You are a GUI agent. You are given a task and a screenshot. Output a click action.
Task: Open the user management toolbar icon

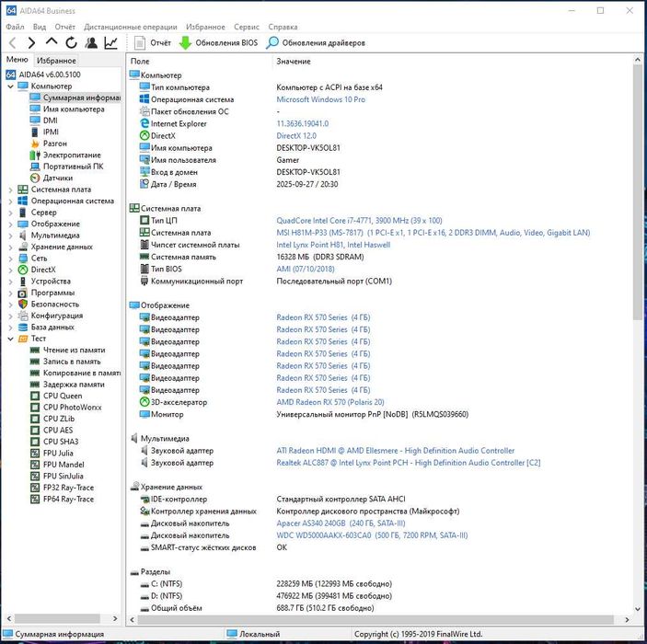(x=91, y=42)
